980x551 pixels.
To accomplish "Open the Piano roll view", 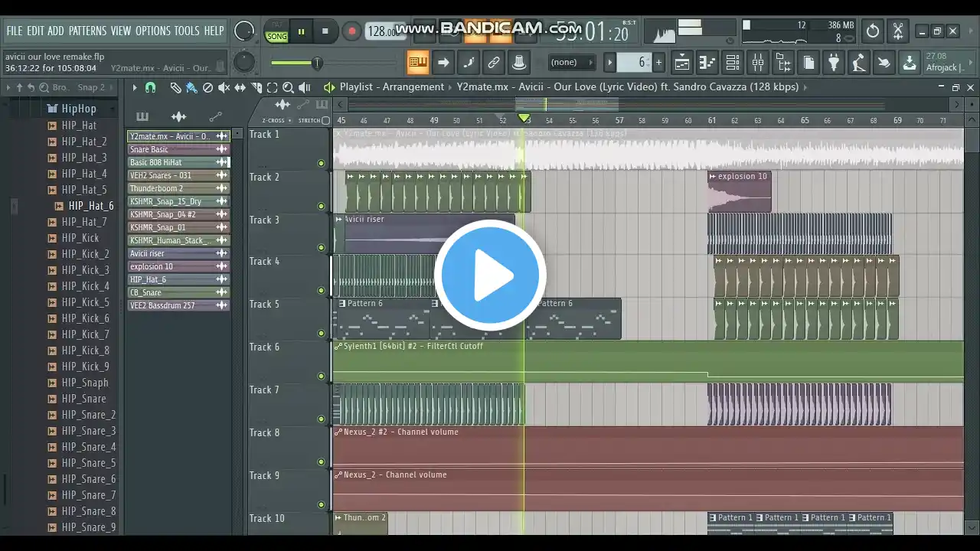I will pyautogui.click(x=707, y=63).
